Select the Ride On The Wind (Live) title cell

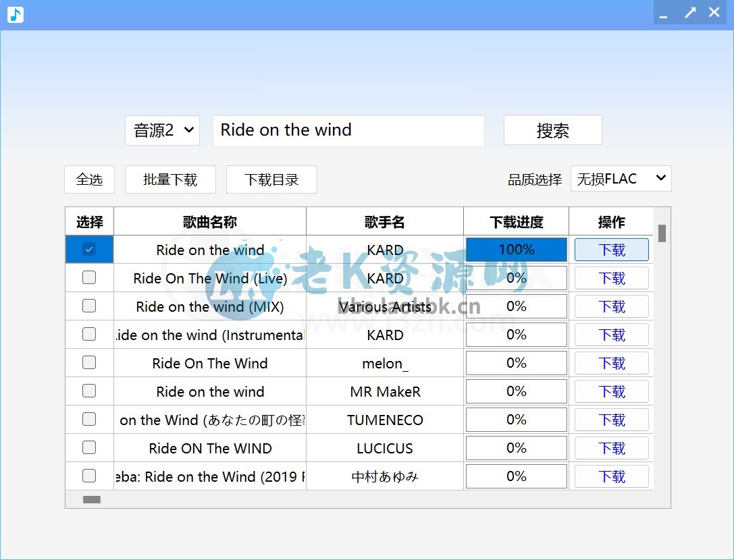[x=210, y=279]
